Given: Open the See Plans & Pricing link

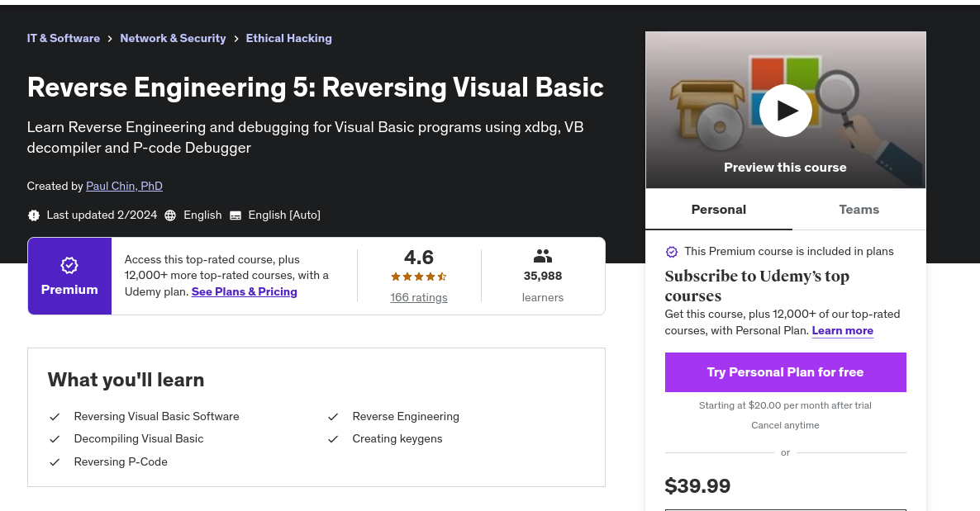Looking at the screenshot, I should 244,291.
